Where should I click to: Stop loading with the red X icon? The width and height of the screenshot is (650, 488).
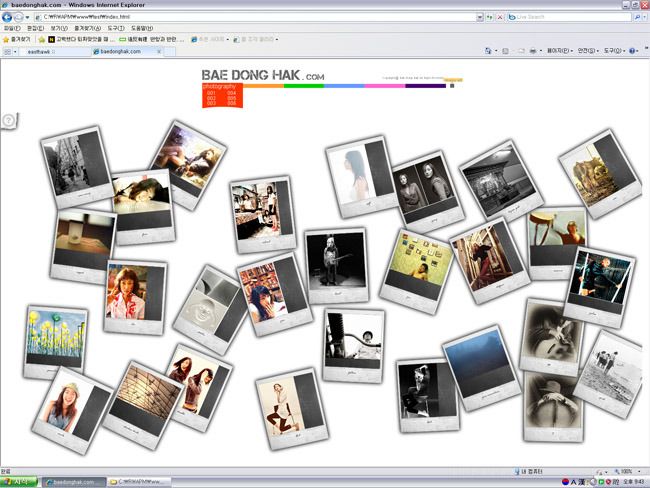click(x=500, y=17)
